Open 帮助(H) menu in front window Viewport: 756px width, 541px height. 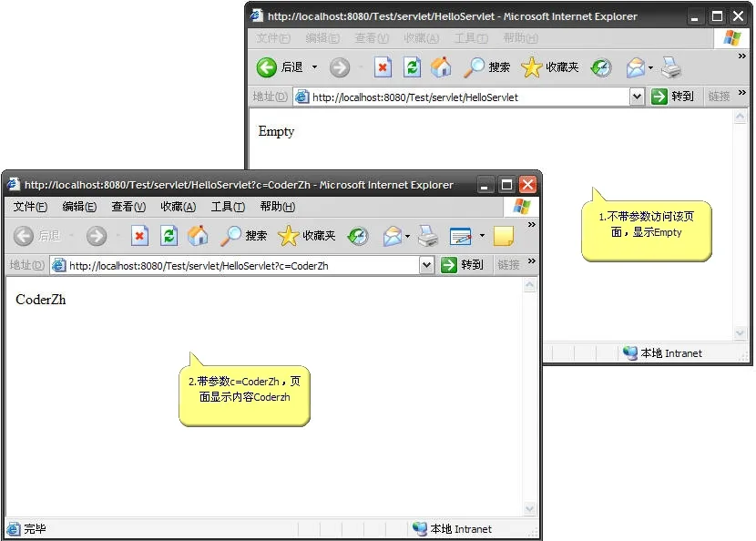pos(277,207)
